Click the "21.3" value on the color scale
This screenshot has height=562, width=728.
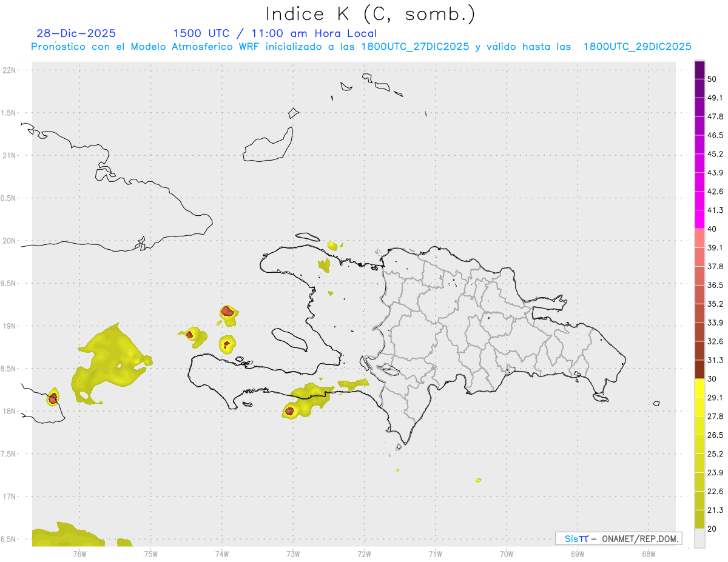[x=715, y=510]
